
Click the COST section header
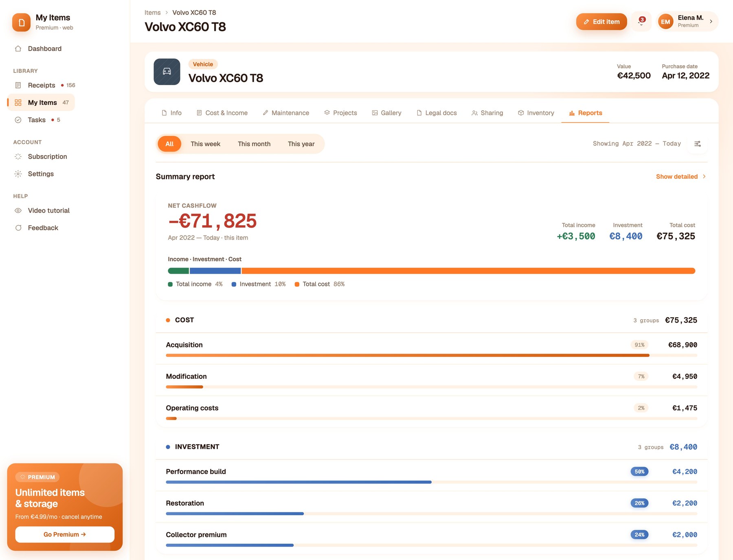(432, 320)
